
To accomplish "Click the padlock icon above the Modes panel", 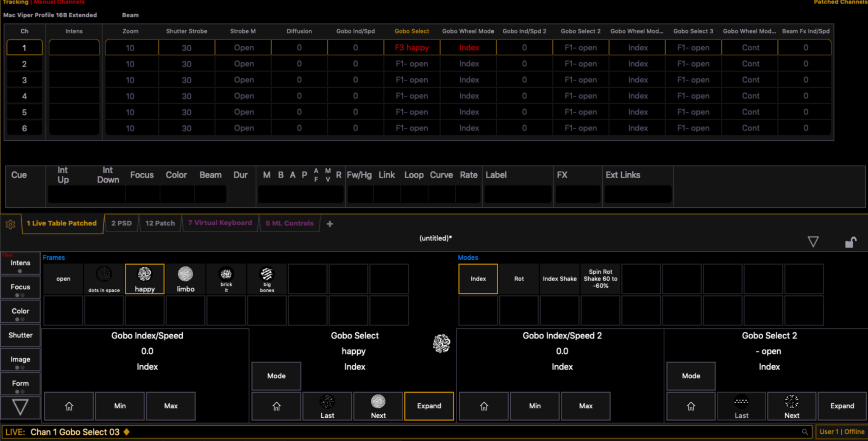I will [850, 241].
